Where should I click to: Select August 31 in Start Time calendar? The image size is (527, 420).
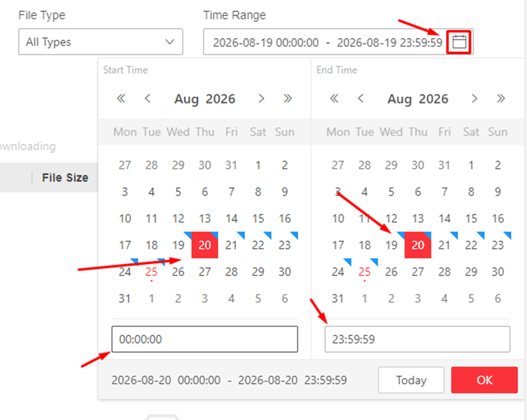coord(125,298)
